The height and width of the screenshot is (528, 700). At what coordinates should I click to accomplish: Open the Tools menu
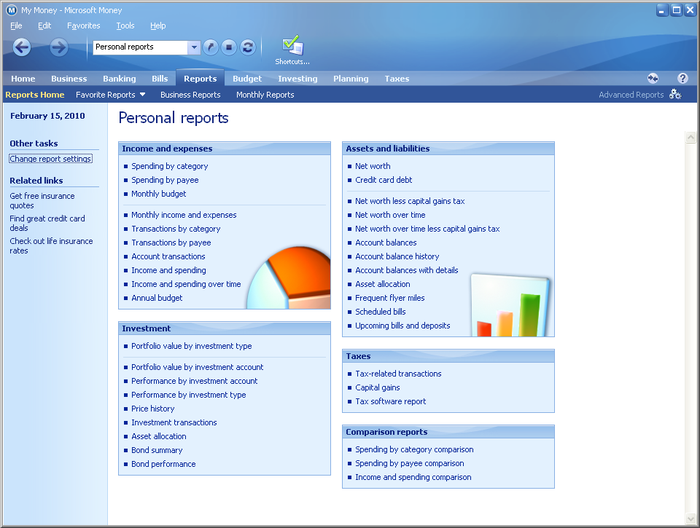125,26
